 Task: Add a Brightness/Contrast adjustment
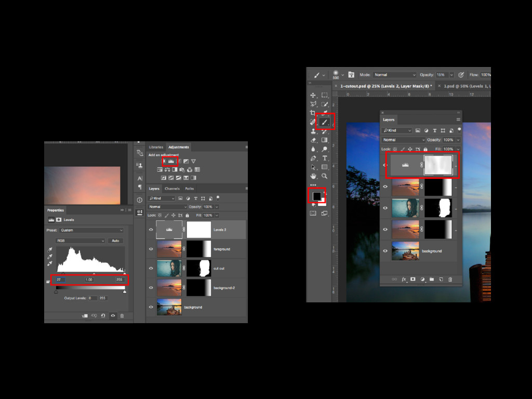coord(164,161)
